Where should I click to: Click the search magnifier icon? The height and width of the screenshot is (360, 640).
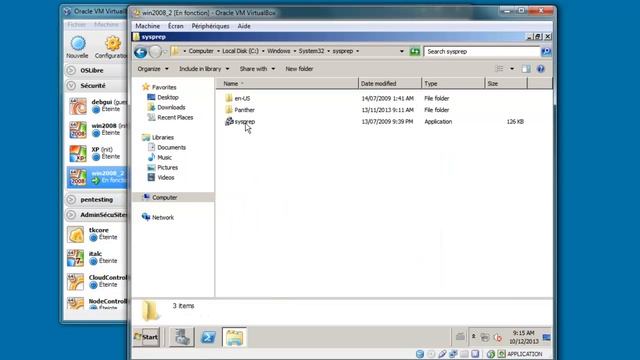[546, 51]
